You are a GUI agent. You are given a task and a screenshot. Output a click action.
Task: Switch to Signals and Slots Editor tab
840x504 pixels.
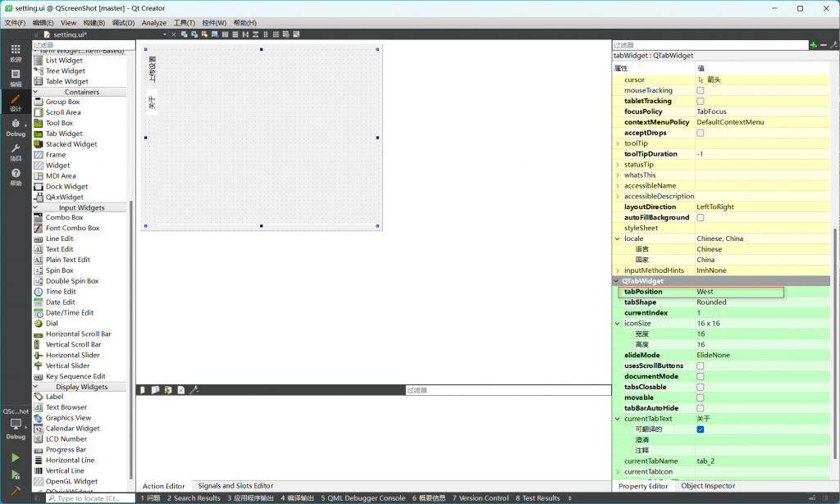(235, 486)
